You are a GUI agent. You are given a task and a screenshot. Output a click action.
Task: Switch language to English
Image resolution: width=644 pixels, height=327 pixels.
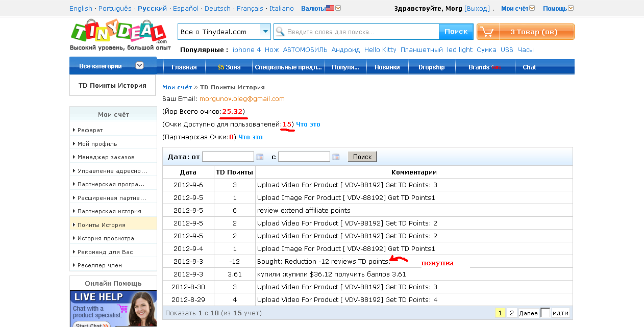(x=81, y=8)
